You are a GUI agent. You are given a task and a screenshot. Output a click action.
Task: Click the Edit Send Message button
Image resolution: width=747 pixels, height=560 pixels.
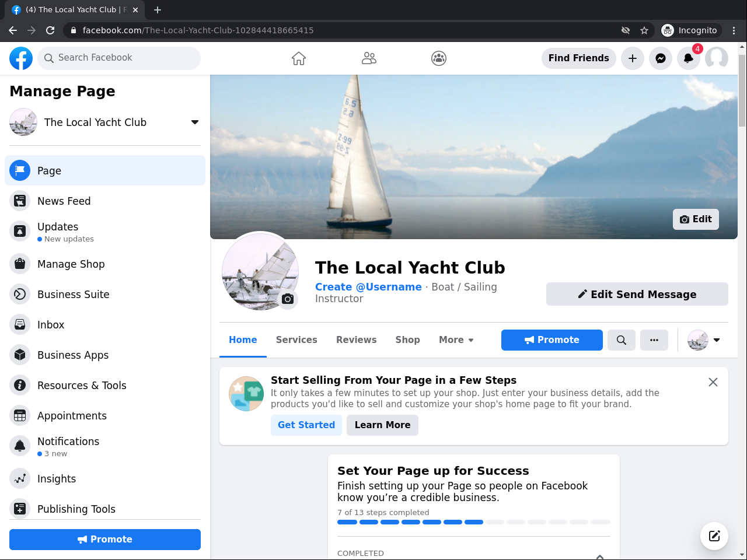pos(637,294)
